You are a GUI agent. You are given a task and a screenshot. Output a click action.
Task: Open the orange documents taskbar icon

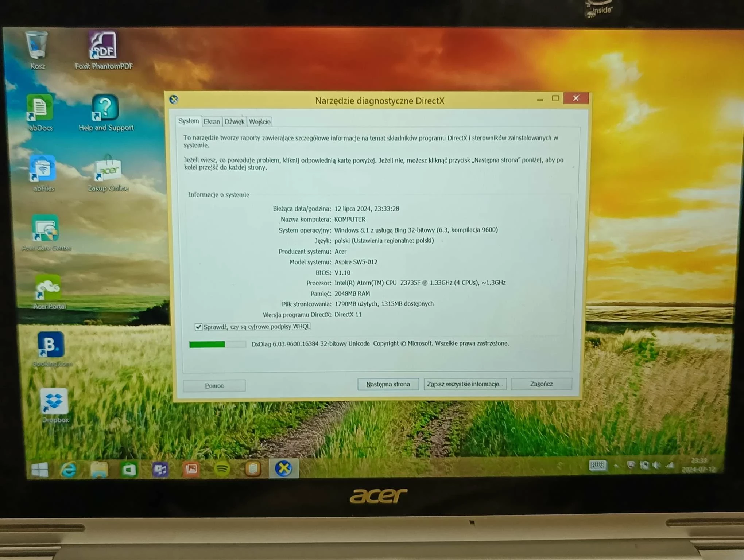(x=253, y=469)
